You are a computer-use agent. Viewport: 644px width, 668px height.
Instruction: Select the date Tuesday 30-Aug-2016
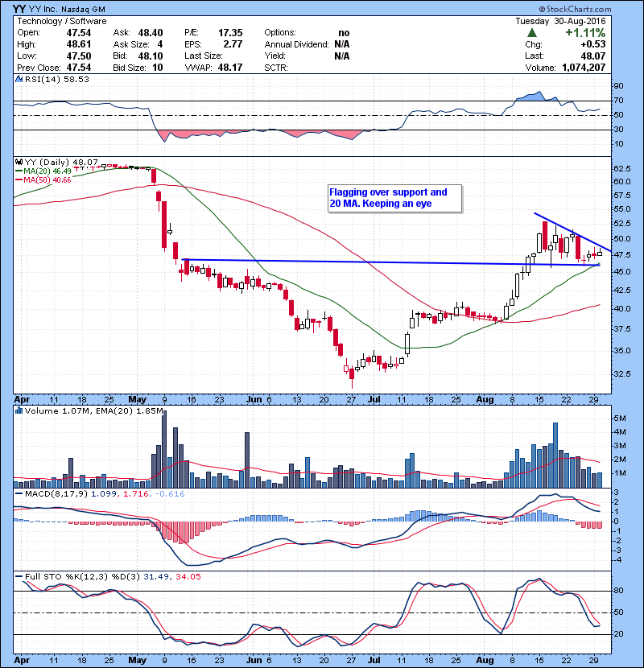point(560,21)
